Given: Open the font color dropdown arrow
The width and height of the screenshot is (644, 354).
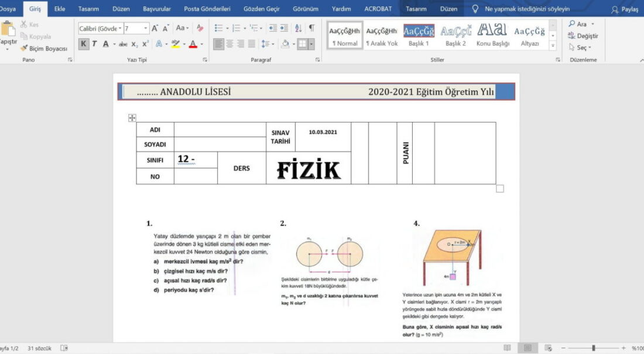Looking at the screenshot, I should click(x=201, y=44).
